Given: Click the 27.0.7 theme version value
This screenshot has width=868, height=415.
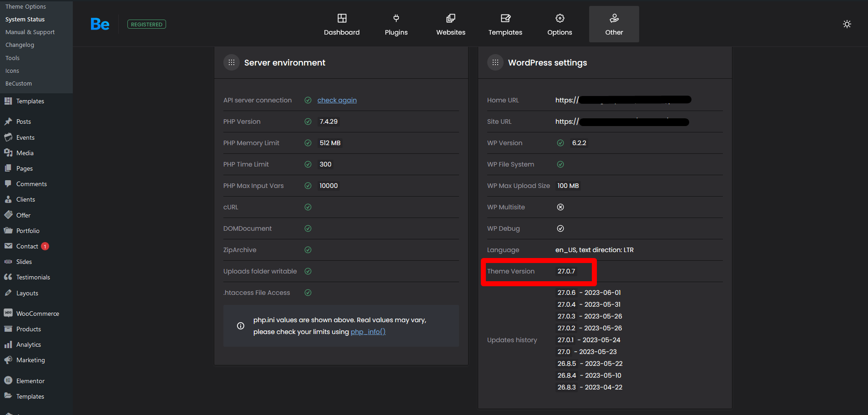Looking at the screenshot, I should [x=566, y=271].
